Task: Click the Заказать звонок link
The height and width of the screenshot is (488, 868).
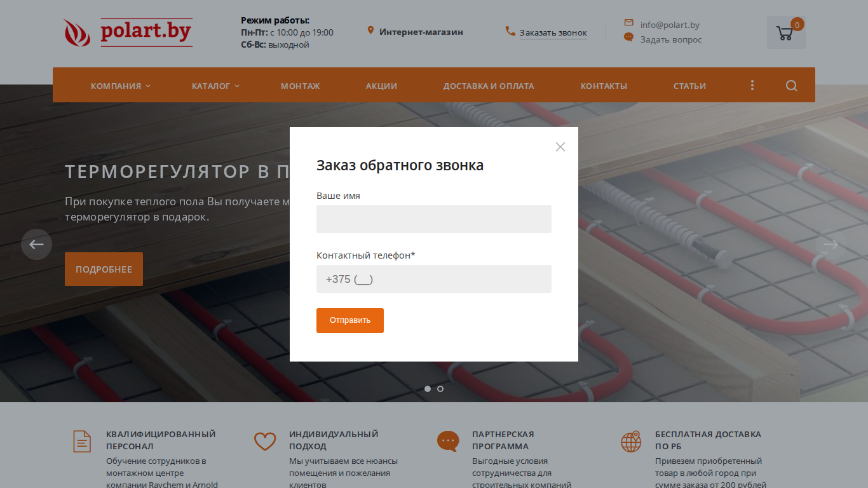Action: pos(553,32)
